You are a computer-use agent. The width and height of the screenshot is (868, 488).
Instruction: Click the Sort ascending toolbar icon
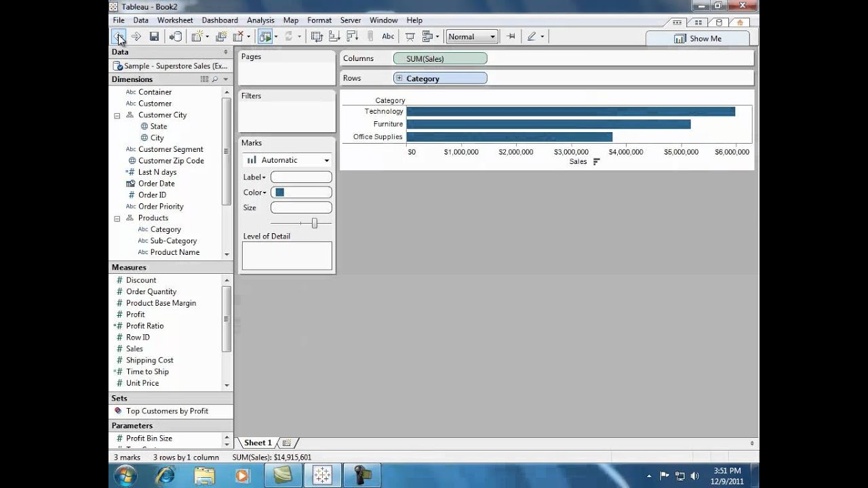[334, 37]
